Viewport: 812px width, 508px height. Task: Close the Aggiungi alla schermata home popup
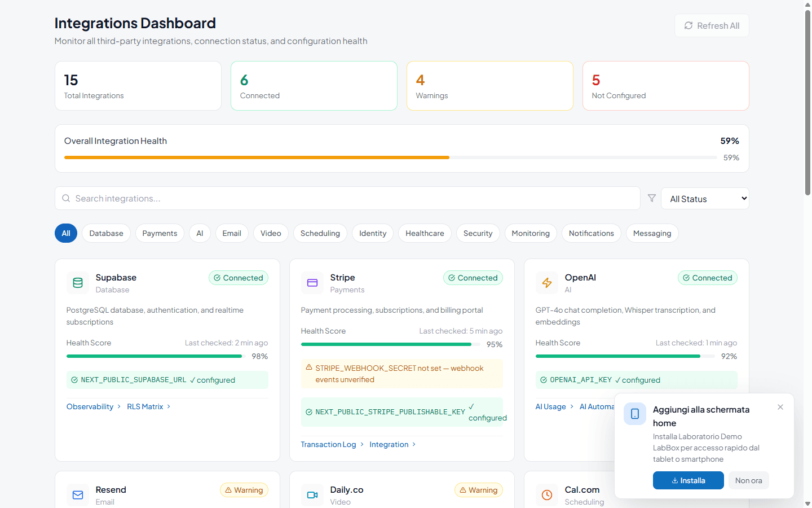click(780, 407)
